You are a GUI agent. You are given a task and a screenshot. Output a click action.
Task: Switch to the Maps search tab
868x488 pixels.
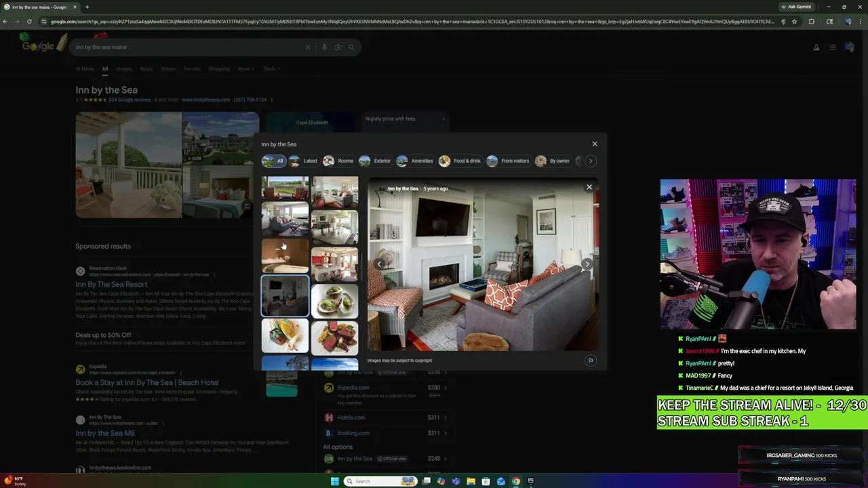pos(146,68)
